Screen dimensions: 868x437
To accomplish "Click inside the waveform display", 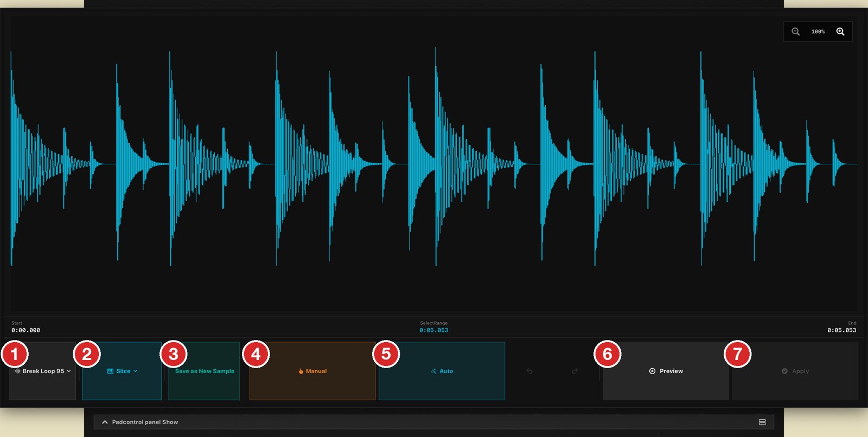I will click(x=434, y=163).
